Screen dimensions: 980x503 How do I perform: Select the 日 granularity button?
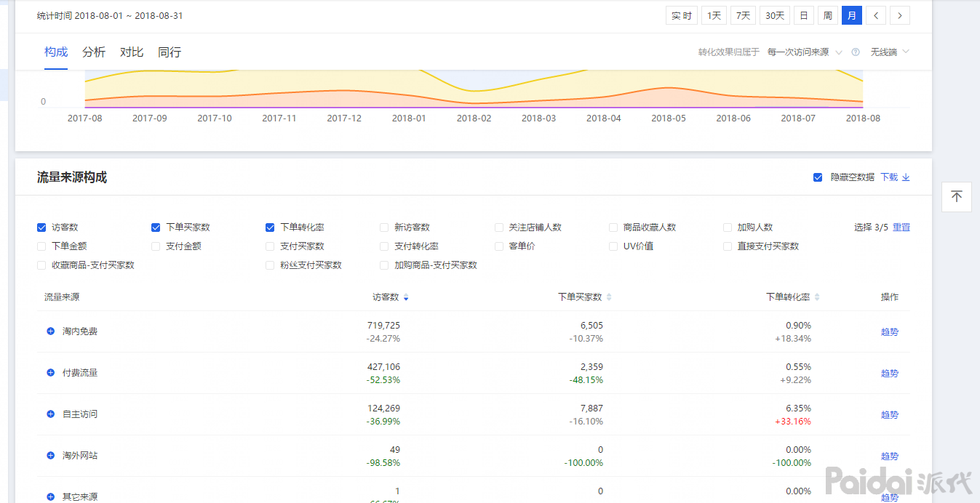point(804,15)
